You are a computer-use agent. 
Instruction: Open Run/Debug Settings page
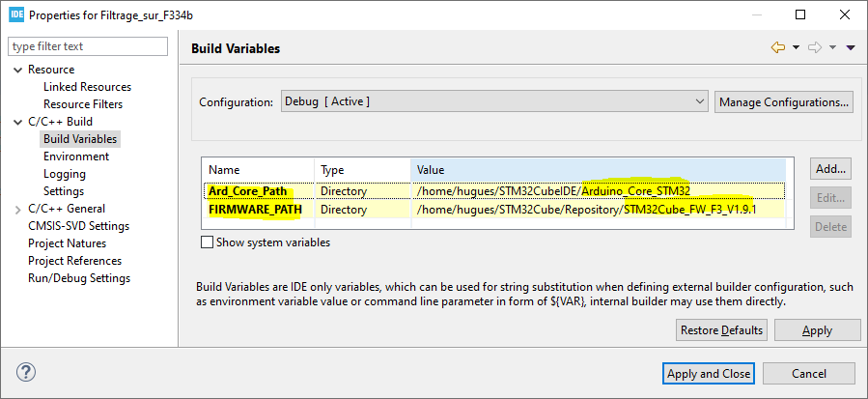pos(79,278)
